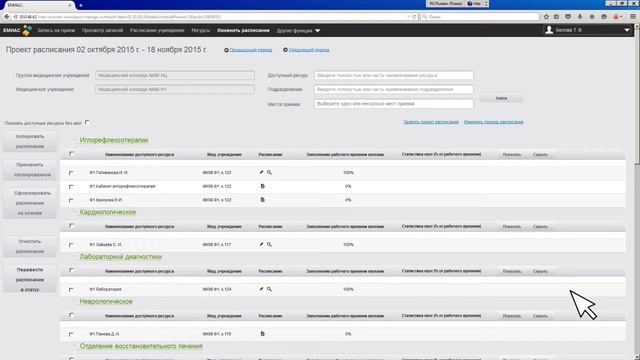Viewport: 640px width, 360px height.
Task: Click the ЕМИАС logo icon
Action: coord(27,30)
